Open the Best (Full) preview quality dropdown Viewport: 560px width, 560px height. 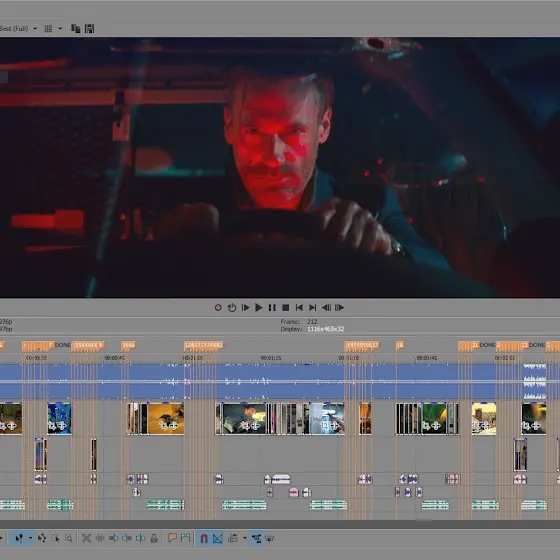pos(35,29)
